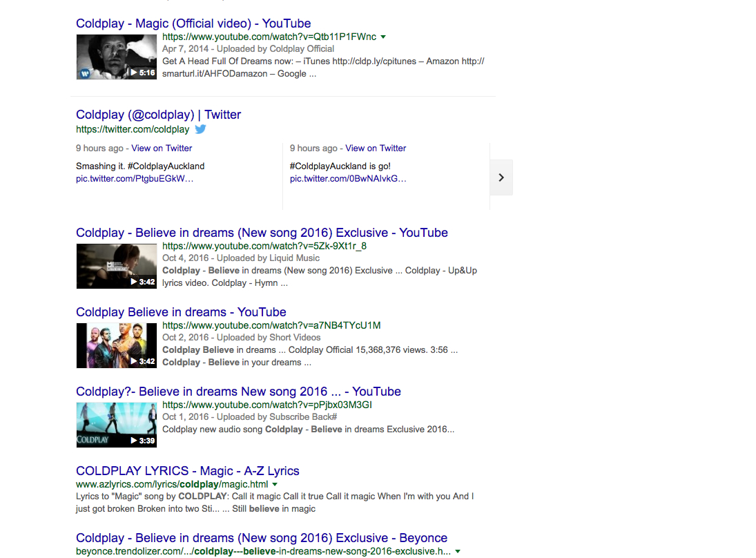Viewport: 756px width, 558px height.
Task: Click View on Twitter above the #ColdplayAuckland is go tweet
Action: pyautogui.click(x=376, y=148)
